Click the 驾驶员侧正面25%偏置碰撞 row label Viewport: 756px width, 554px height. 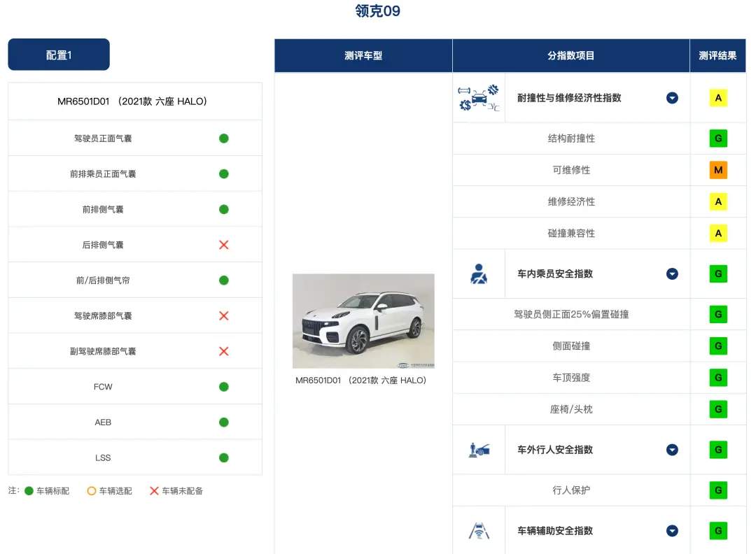click(x=571, y=314)
